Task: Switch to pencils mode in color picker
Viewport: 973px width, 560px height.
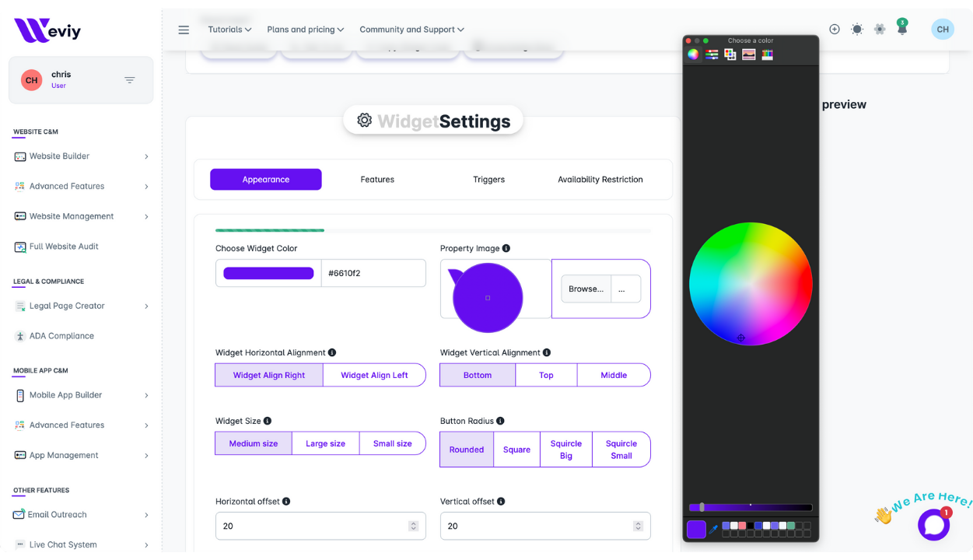Action: coord(767,54)
